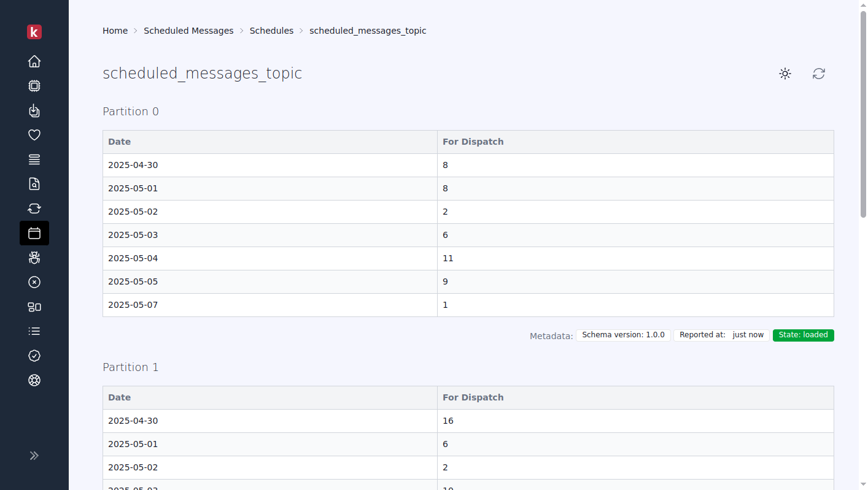Viewport: 868px width, 490px height.
Task: Select the circled-checkmark sidebar icon
Action: (34, 356)
